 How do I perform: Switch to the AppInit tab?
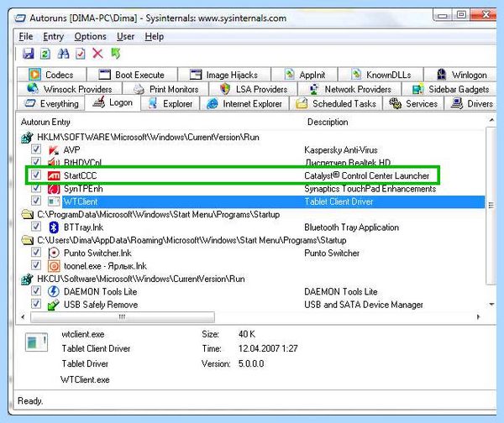click(x=304, y=75)
